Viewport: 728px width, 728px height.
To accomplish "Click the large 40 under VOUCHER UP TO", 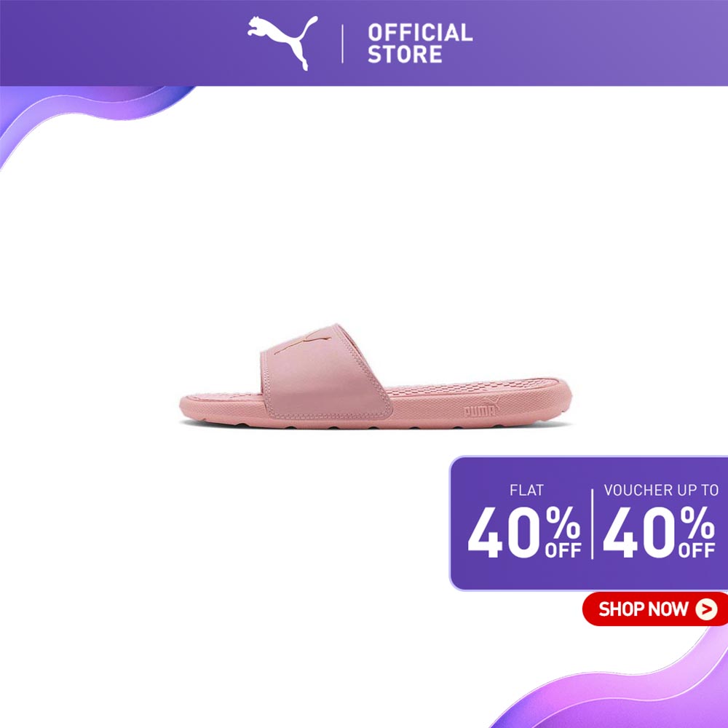I will [x=639, y=532].
